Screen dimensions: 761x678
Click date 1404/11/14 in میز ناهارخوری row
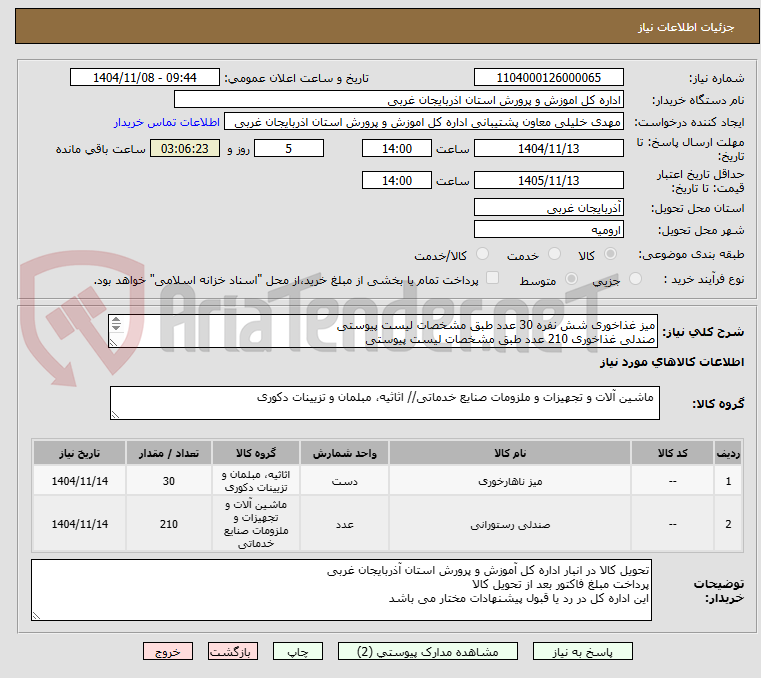(80, 481)
